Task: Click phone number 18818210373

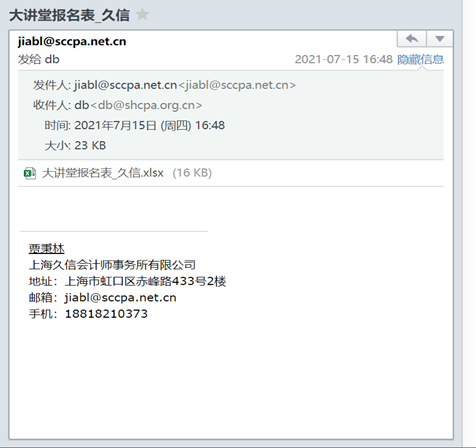Action: point(106,314)
